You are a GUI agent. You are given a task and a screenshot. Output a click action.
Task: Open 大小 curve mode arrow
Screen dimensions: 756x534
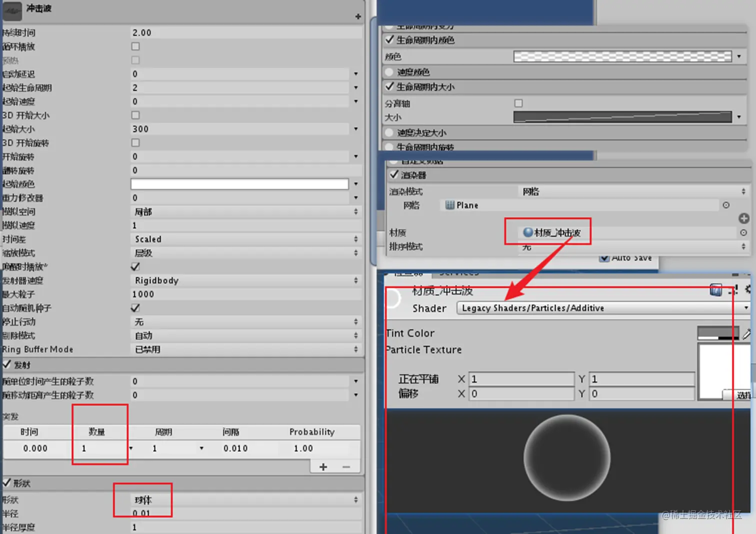739,117
